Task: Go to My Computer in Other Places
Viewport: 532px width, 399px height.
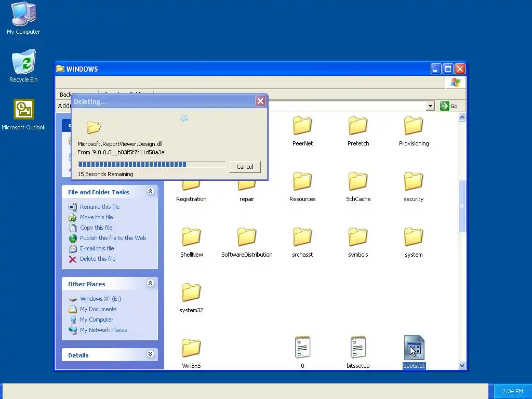Action: [x=97, y=320]
